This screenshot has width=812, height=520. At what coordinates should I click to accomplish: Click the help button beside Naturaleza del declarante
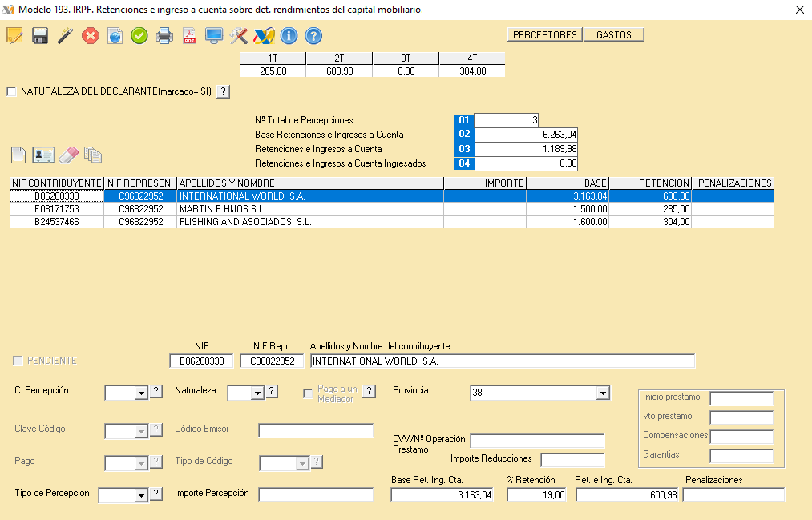pyautogui.click(x=223, y=91)
